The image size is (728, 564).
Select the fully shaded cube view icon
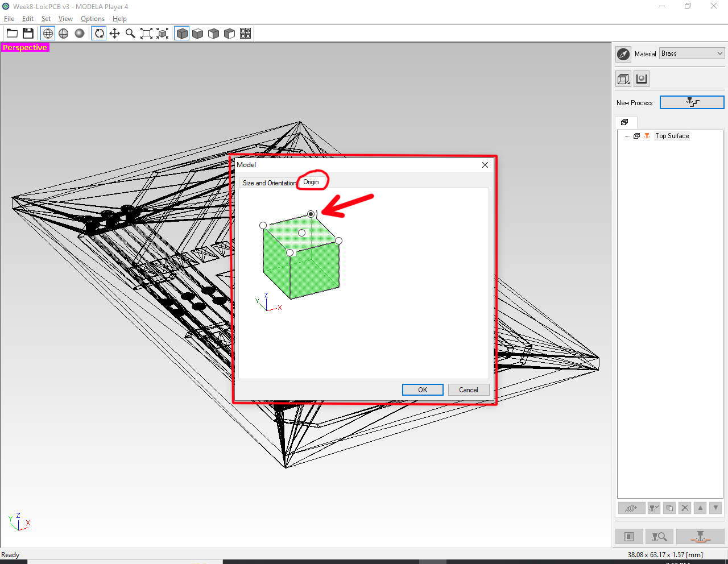coord(182,34)
